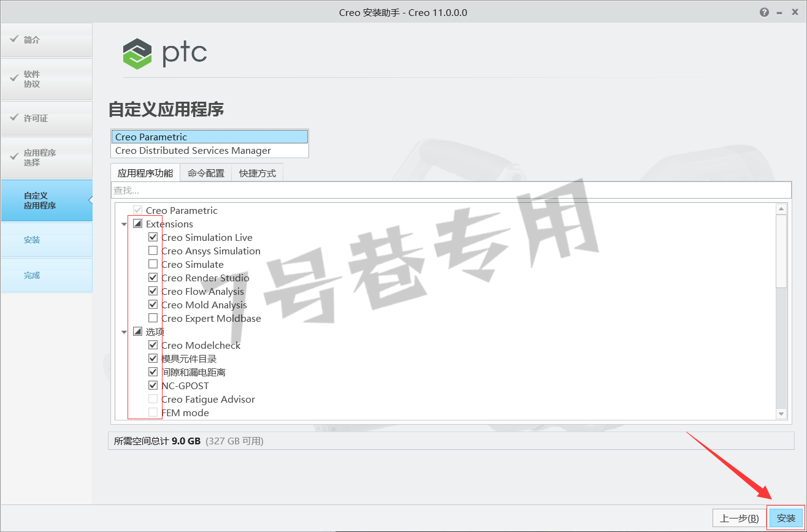807x532 pixels.
Task: Open 应用程序选择 step in sidebar
Action: (47, 158)
